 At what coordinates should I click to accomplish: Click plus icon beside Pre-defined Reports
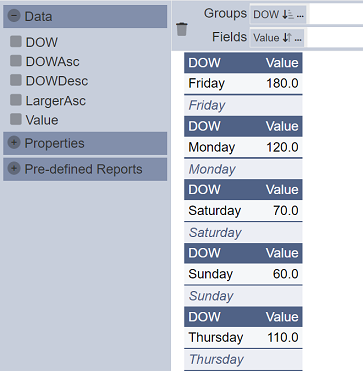(14, 169)
